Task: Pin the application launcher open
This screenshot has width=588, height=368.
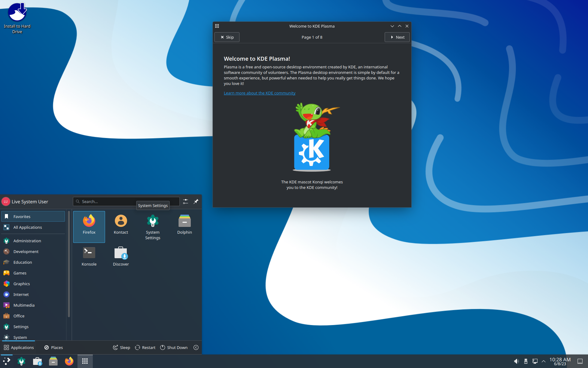Action: point(196,201)
